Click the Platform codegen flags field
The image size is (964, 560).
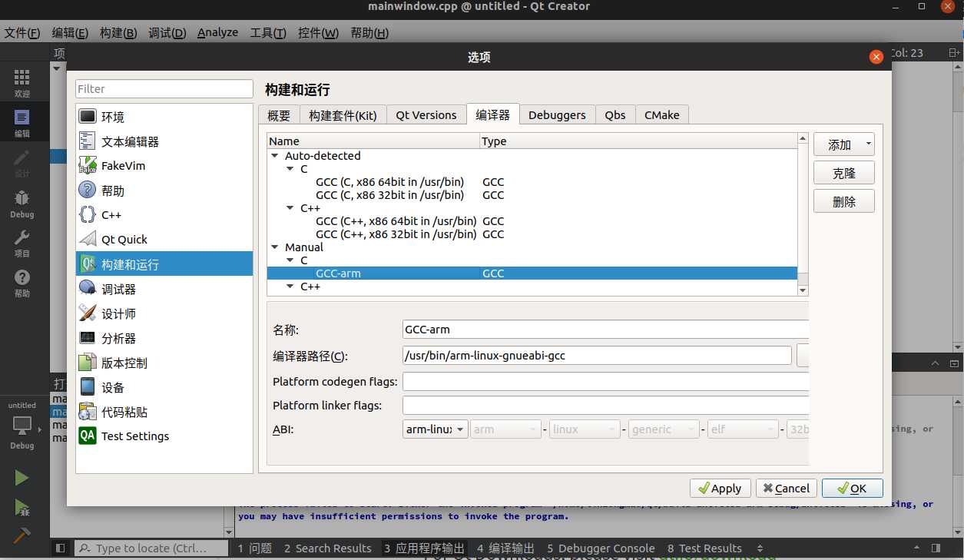coord(605,381)
